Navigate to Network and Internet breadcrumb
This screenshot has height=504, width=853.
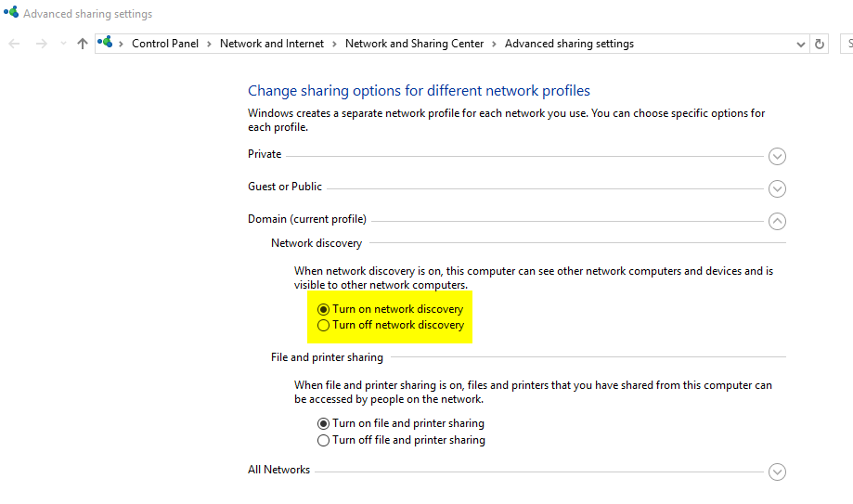coord(272,44)
